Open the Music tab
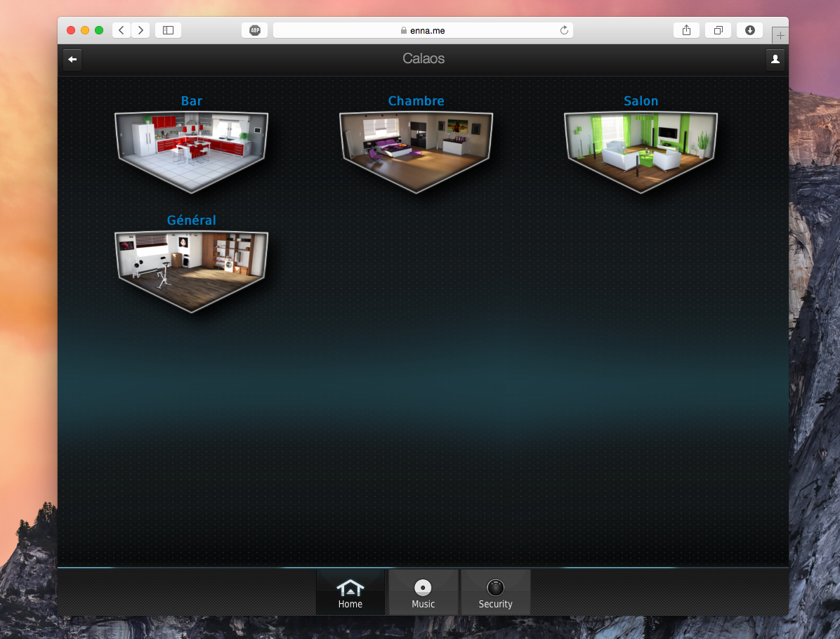Screen dimensions: 840x639 coord(423,593)
